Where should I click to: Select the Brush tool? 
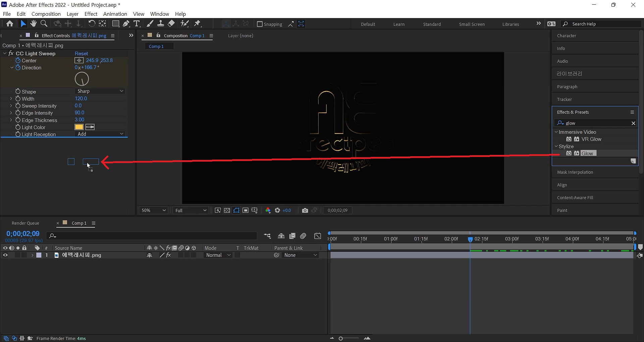[150, 23]
